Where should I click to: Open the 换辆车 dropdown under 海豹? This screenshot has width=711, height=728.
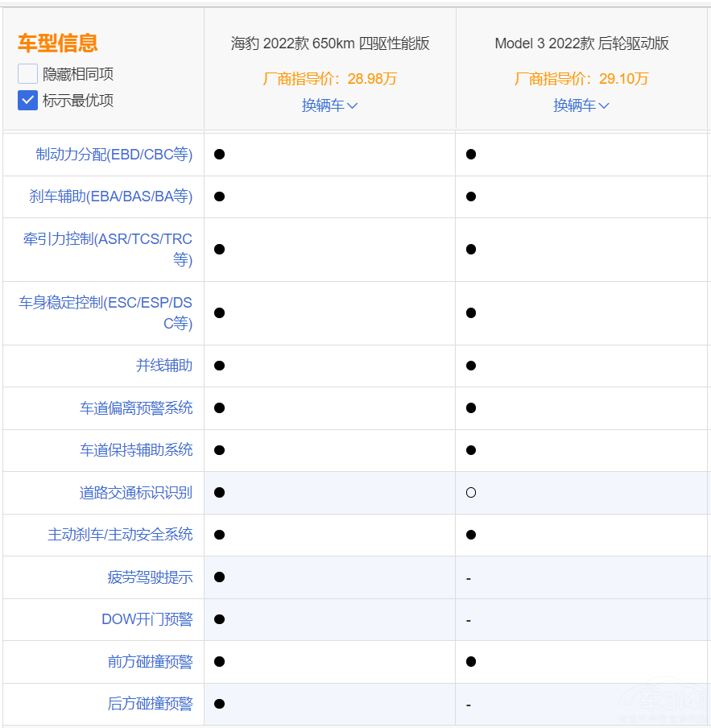pos(329,105)
